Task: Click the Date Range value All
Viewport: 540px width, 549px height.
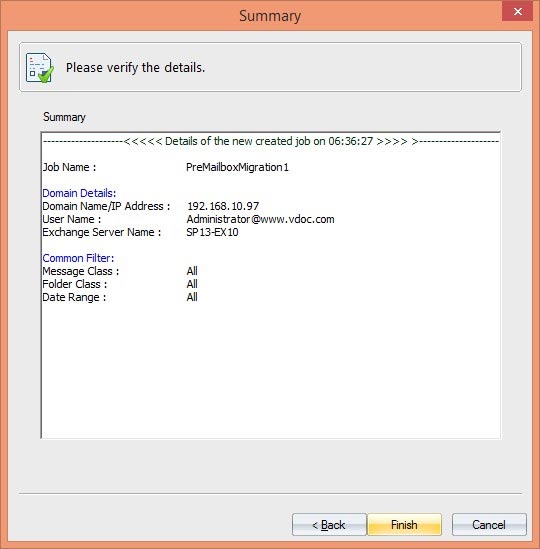Action: tap(192, 297)
